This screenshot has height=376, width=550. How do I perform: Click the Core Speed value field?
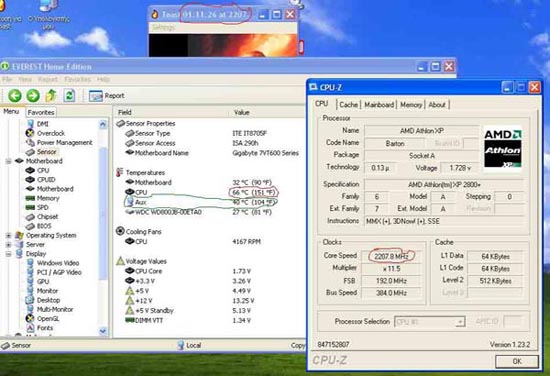click(391, 256)
